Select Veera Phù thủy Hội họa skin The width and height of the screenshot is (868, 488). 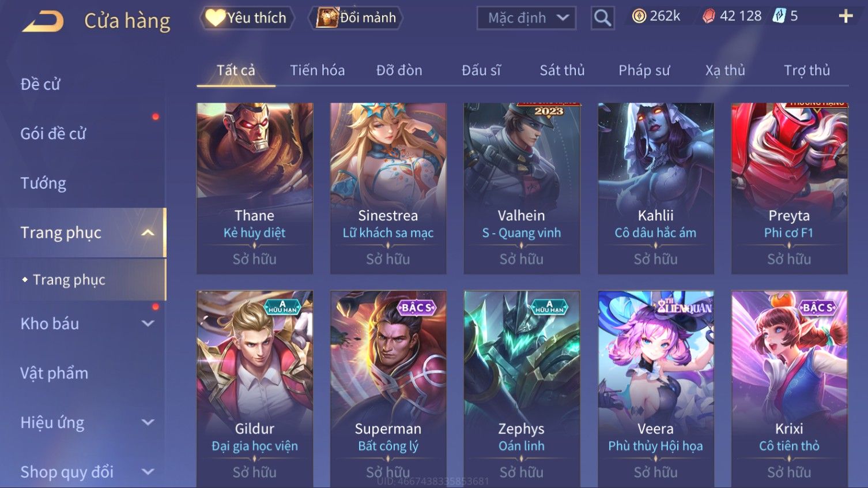point(656,389)
